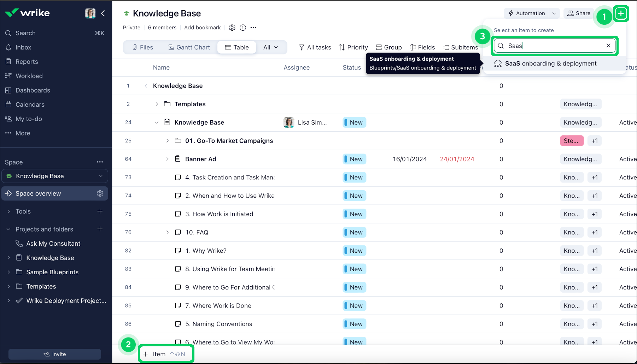This screenshot has width=637, height=364.
Task: Switch to the Gantt Chart view
Action: tap(189, 47)
